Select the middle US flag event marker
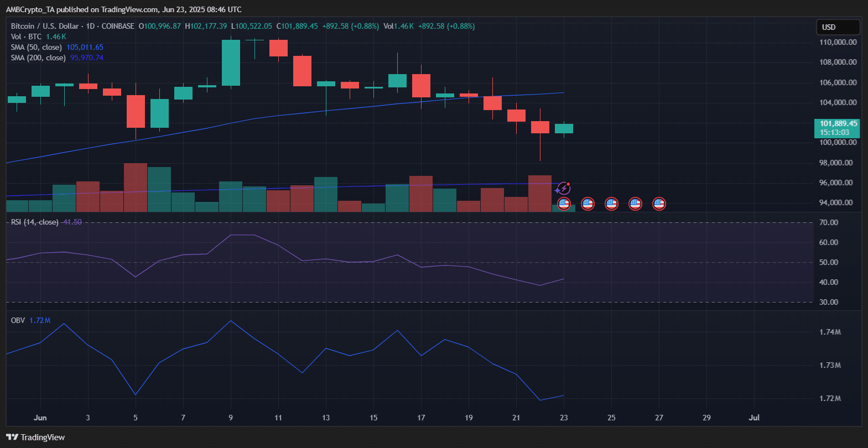Image resolution: width=868 pixels, height=448 pixels. point(611,204)
